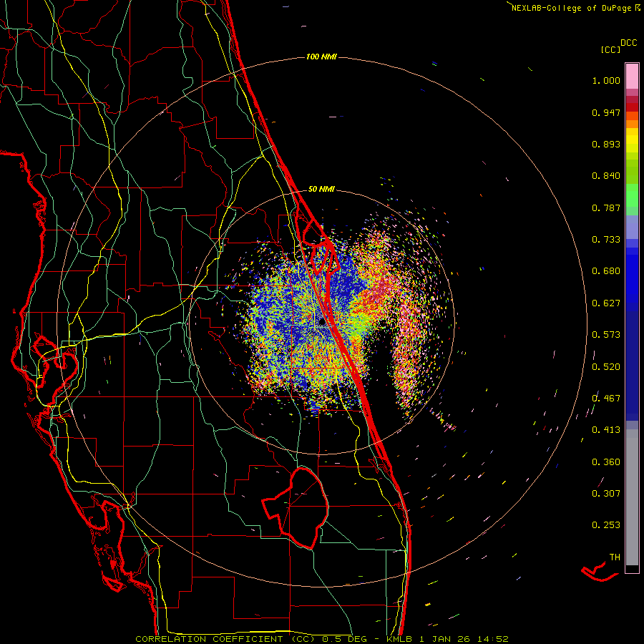Click the 0.947 scale value
This screenshot has width=644, height=644.
click(606, 112)
